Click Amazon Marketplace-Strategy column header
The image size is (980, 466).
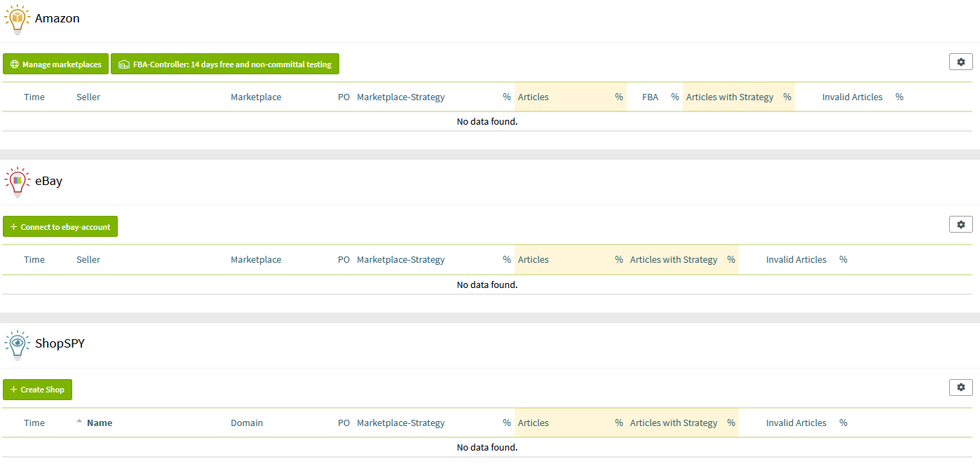401,97
